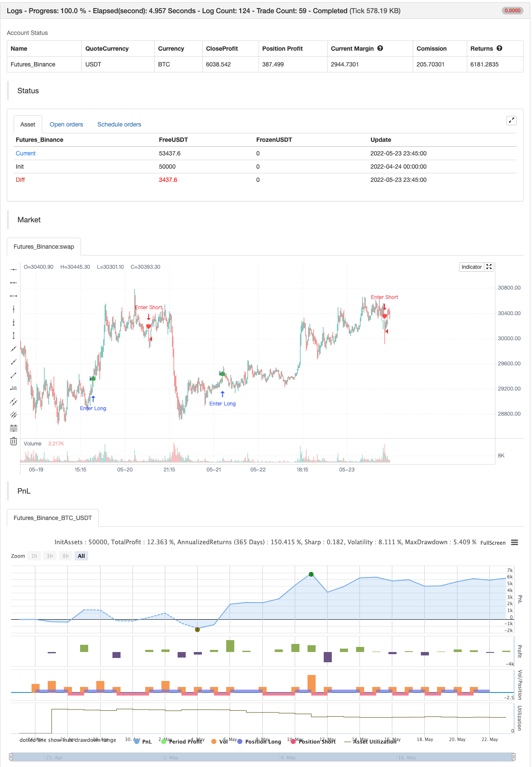Click the Enter Long label near 05-21

(222, 404)
